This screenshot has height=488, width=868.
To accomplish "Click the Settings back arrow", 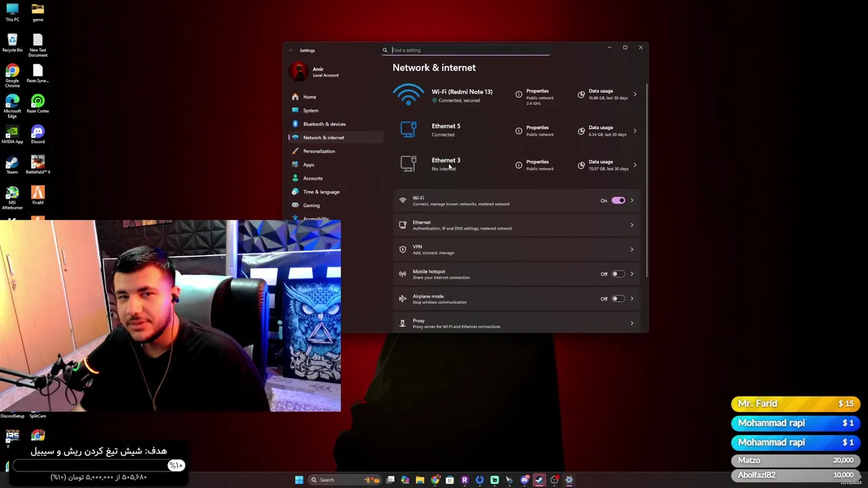I will click(291, 50).
